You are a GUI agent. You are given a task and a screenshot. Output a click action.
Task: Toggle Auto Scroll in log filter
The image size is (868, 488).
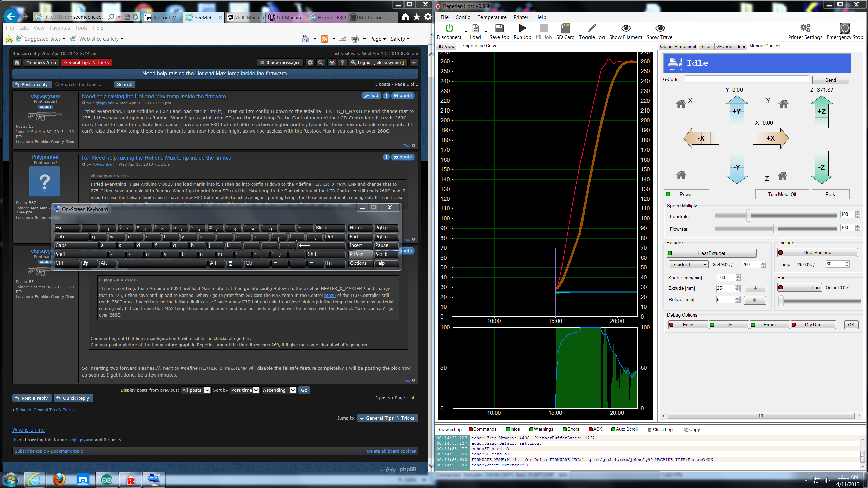coord(624,429)
